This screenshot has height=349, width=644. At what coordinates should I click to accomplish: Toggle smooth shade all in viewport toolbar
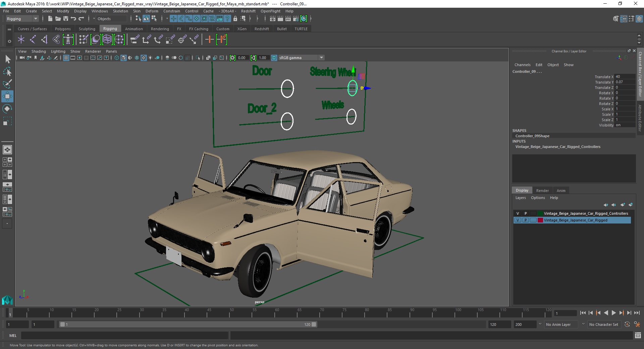pyautogui.click(x=123, y=58)
